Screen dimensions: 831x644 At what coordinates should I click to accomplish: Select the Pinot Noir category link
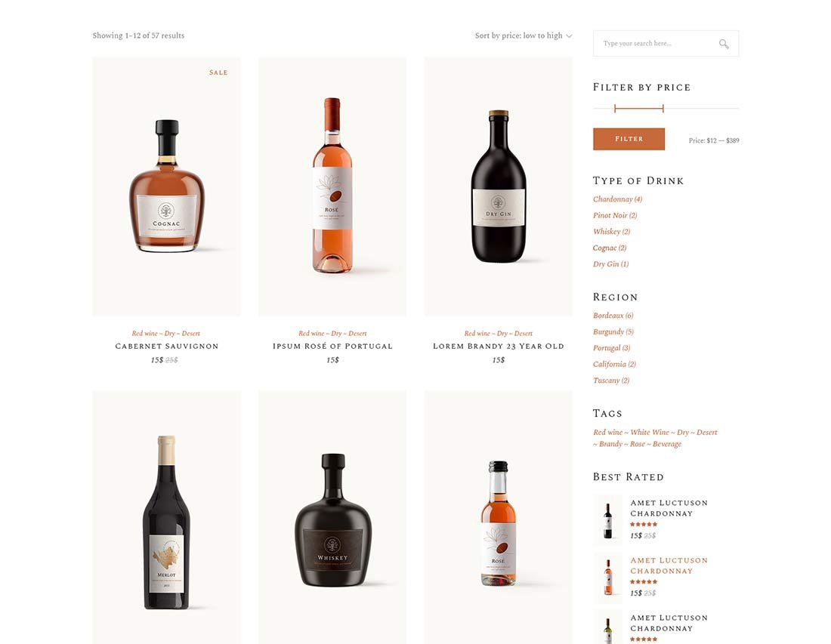[615, 216]
